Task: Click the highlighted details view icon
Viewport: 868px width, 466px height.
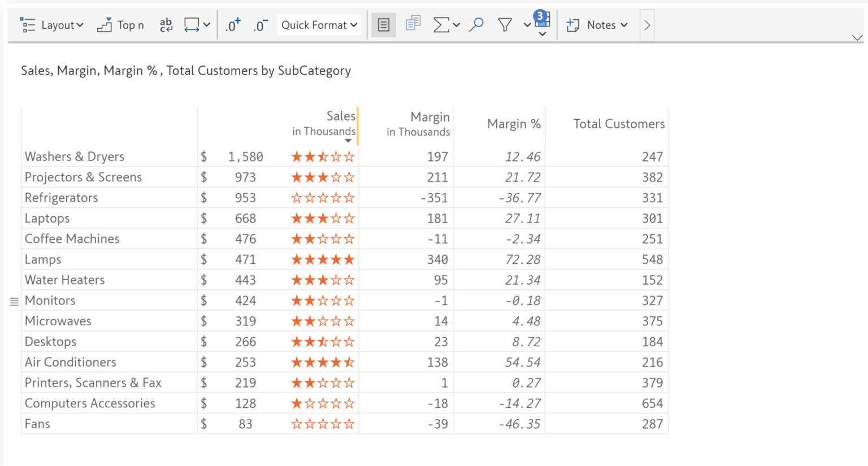Action: coord(384,24)
